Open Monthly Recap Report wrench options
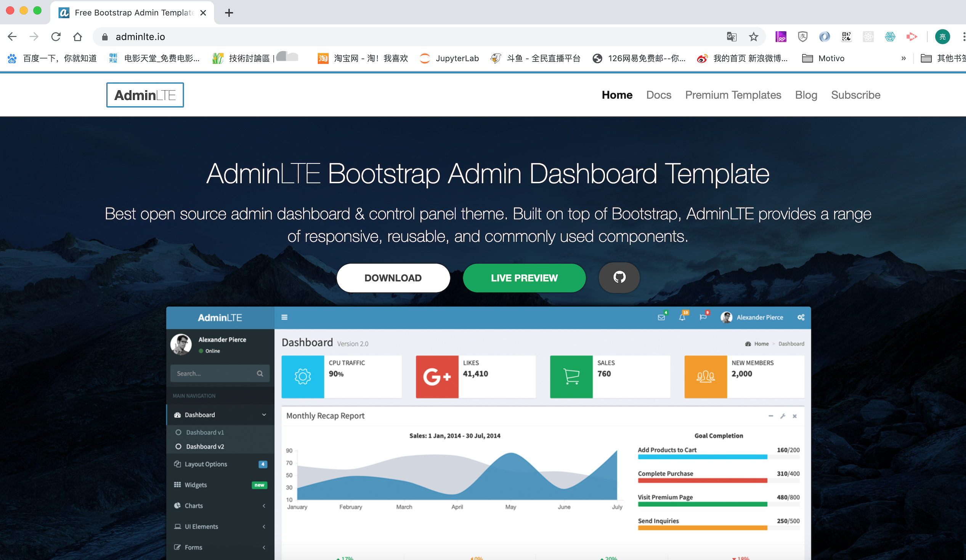This screenshot has height=560, width=966. click(x=783, y=416)
